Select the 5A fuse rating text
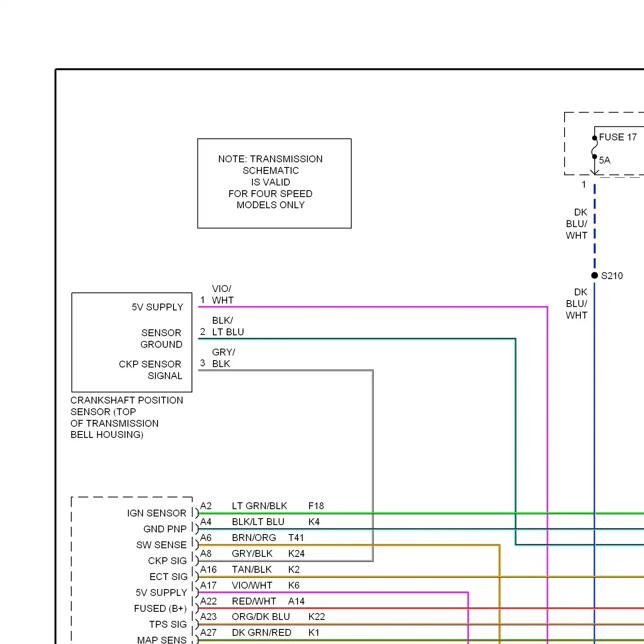 [x=605, y=160]
